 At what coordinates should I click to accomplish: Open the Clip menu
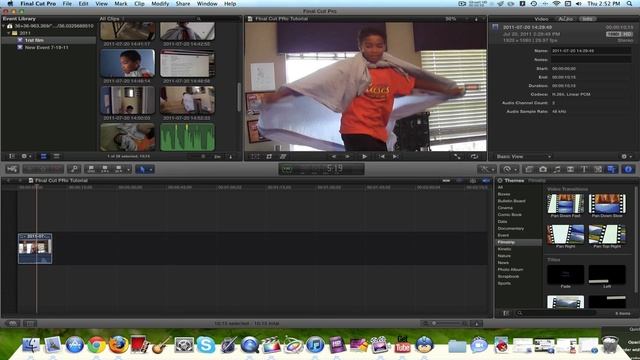point(139,4)
